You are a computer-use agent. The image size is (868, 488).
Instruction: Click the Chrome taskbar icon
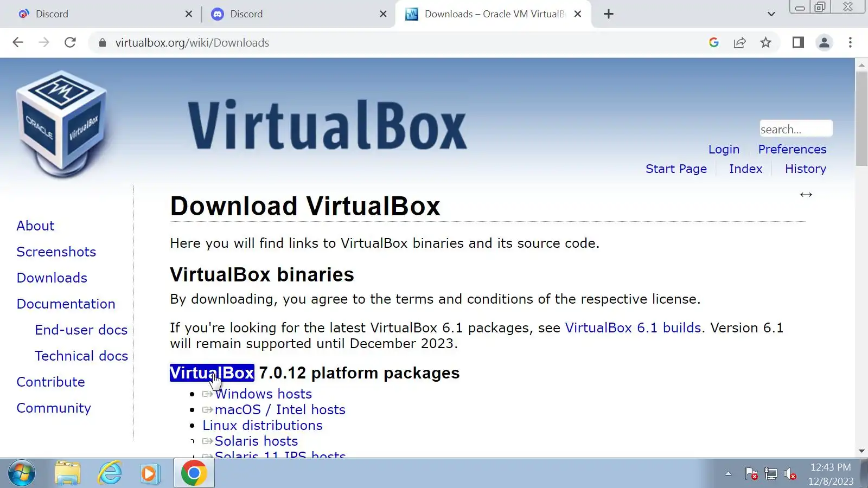[194, 473]
